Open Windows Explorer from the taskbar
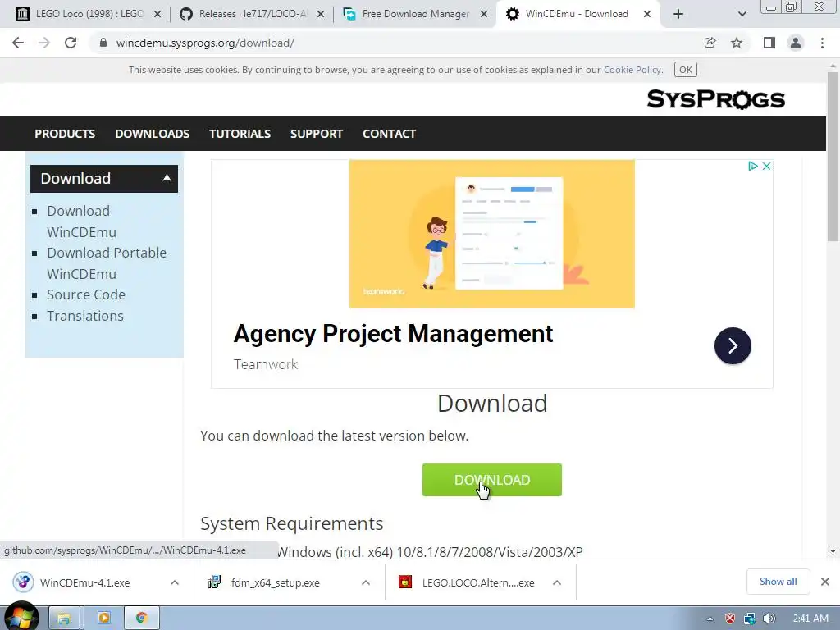Image resolution: width=840 pixels, height=630 pixels. coord(64,619)
